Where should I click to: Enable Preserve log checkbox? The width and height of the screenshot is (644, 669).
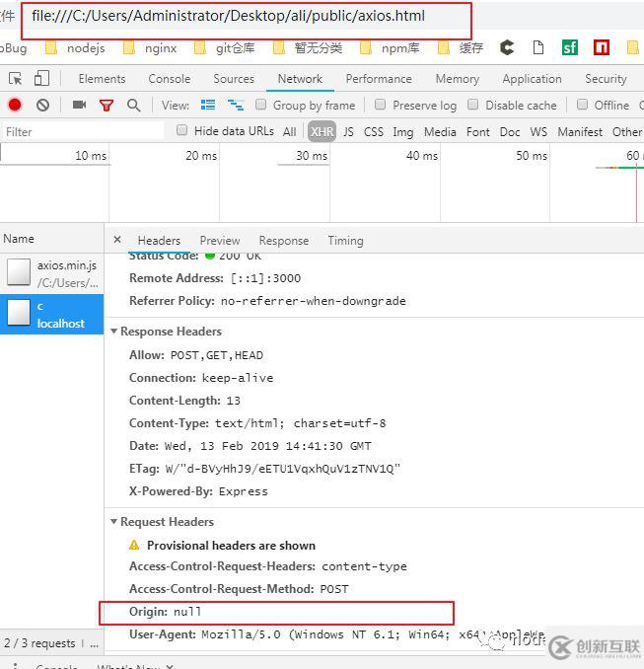[380, 105]
